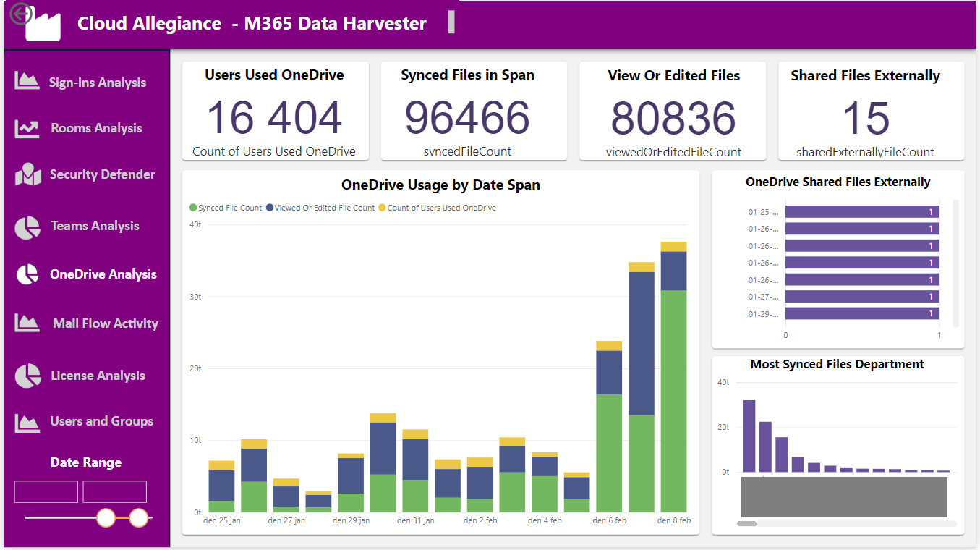
Task: Click the back arrow icon in header
Action: (21, 14)
